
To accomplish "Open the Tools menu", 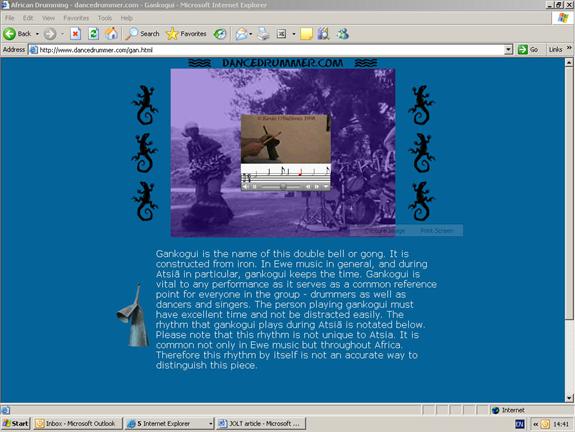I will [105, 18].
